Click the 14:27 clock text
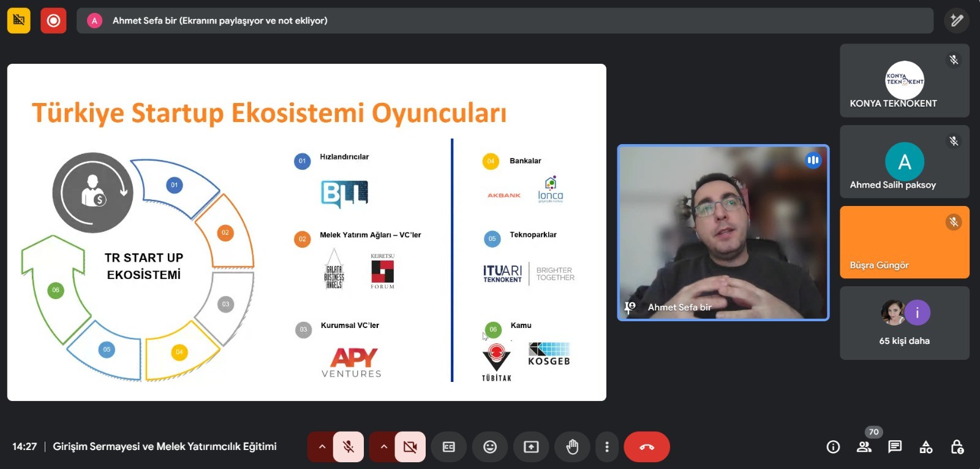This screenshot has width=980, height=469. (24, 446)
